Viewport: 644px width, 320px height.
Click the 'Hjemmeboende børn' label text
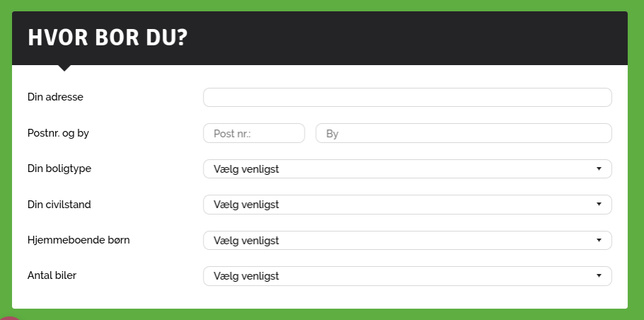[x=79, y=240]
